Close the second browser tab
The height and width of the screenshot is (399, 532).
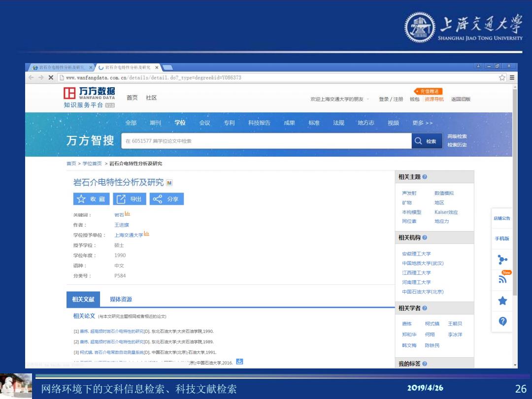tap(157, 67)
